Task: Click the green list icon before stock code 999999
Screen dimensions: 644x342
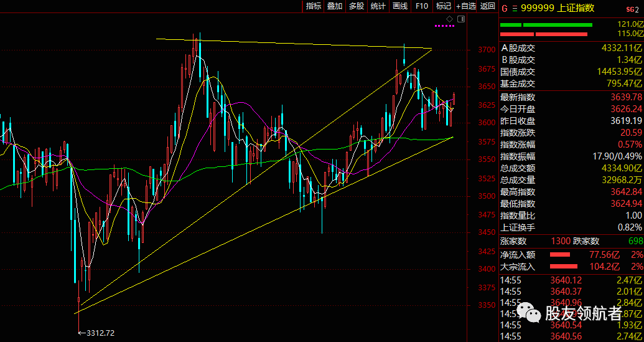Action: (514, 8)
